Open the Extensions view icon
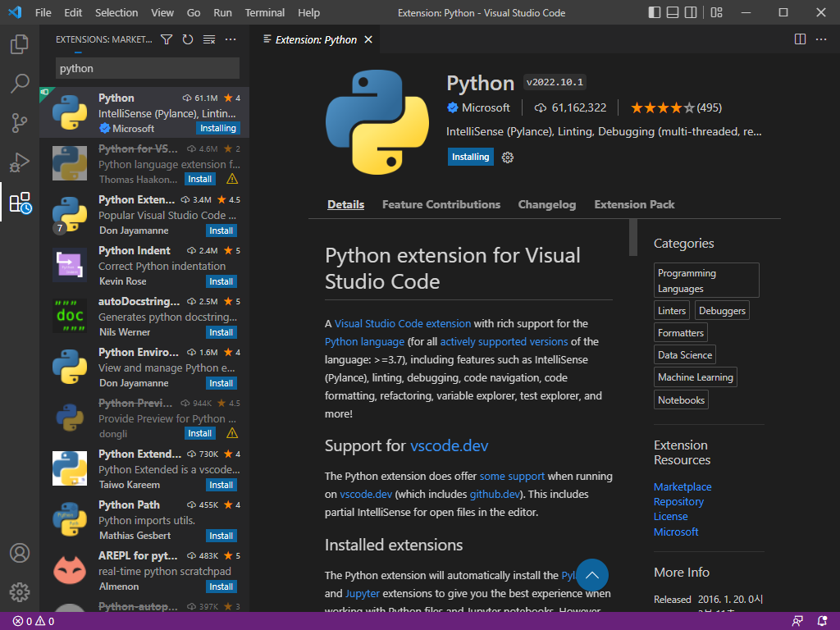The width and height of the screenshot is (840, 630). pyautogui.click(x=21, y=203)
